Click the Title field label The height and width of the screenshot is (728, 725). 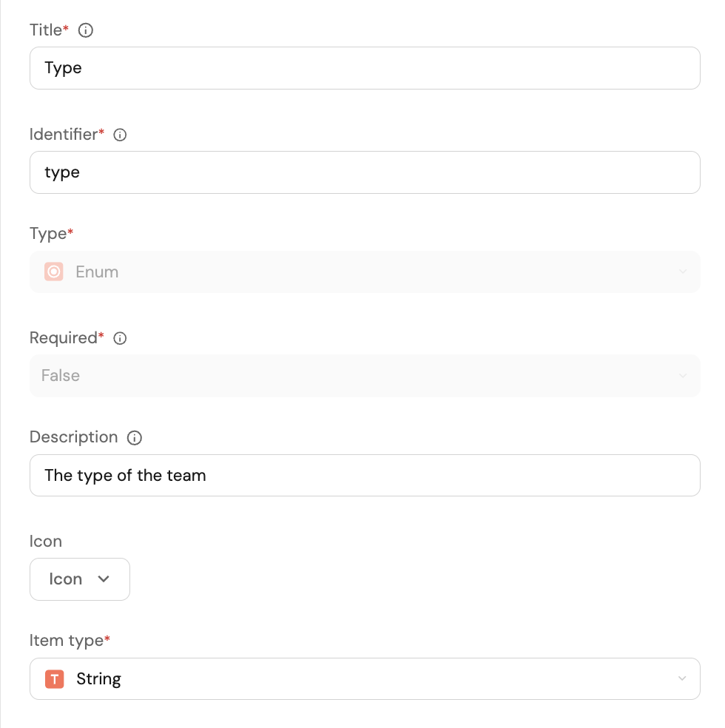[46, 30]
